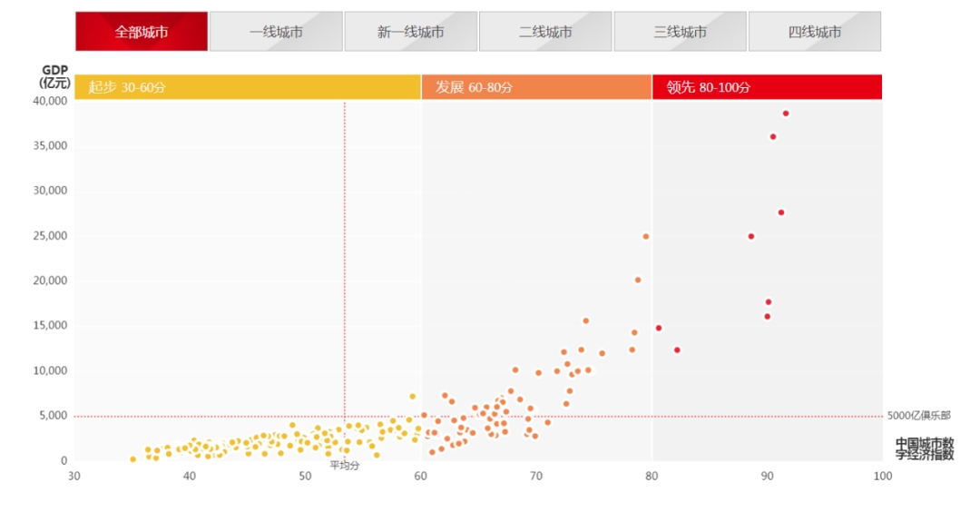Switch to 三线城市 tab
Screen dimensions: 980x512
point(680,32)
